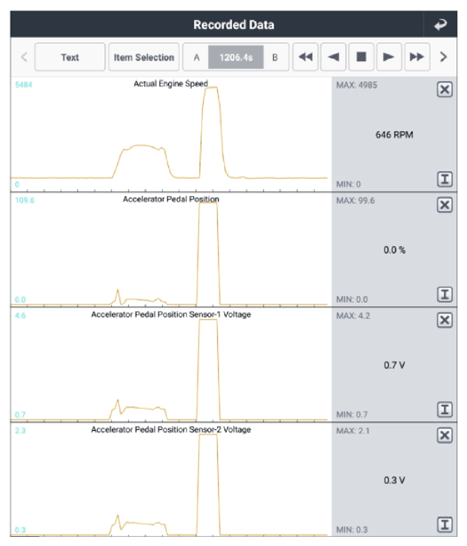
Task: Set marker B
Action: (275, 57)
